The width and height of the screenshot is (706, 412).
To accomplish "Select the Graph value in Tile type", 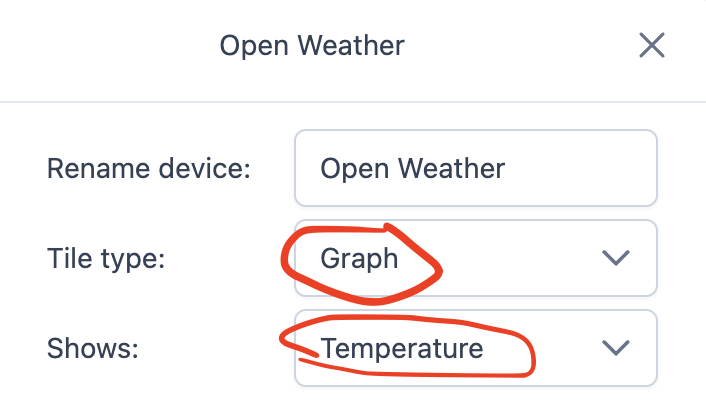I will (x=359, y=258).
